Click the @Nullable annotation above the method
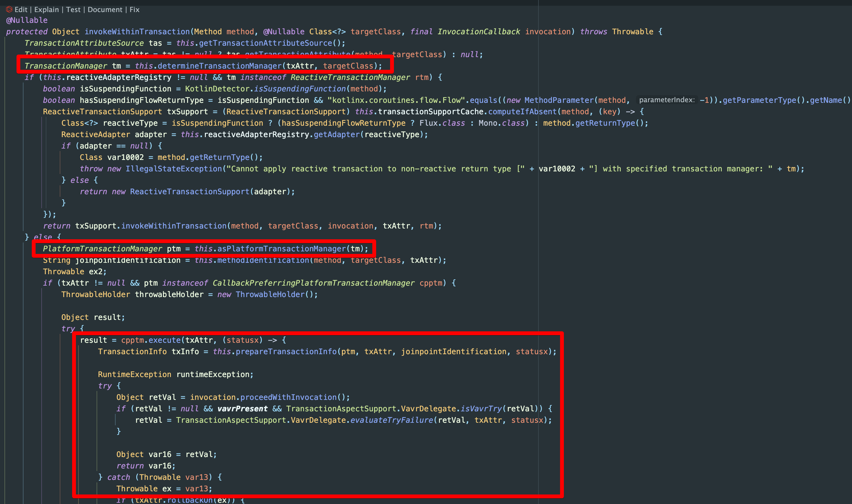The width and height of the screenshot is (852, 504). [x=27, y=20]
